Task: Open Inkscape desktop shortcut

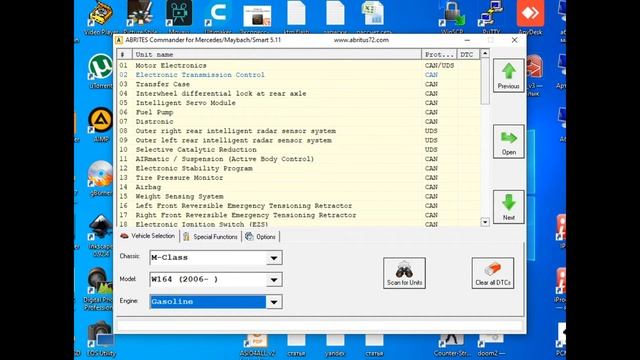Action: coord(100,236)
